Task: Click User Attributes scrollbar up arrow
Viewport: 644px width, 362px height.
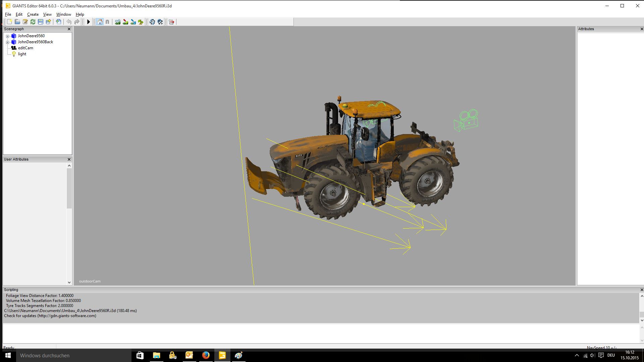Action: [x=69, y=166]
